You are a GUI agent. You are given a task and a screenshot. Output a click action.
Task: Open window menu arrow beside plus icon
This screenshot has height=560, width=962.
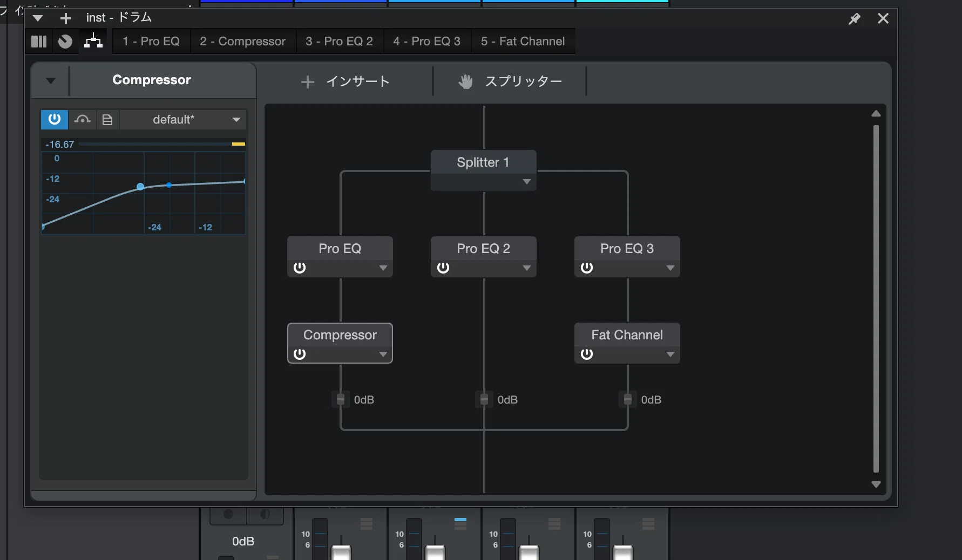coord(38,18)
